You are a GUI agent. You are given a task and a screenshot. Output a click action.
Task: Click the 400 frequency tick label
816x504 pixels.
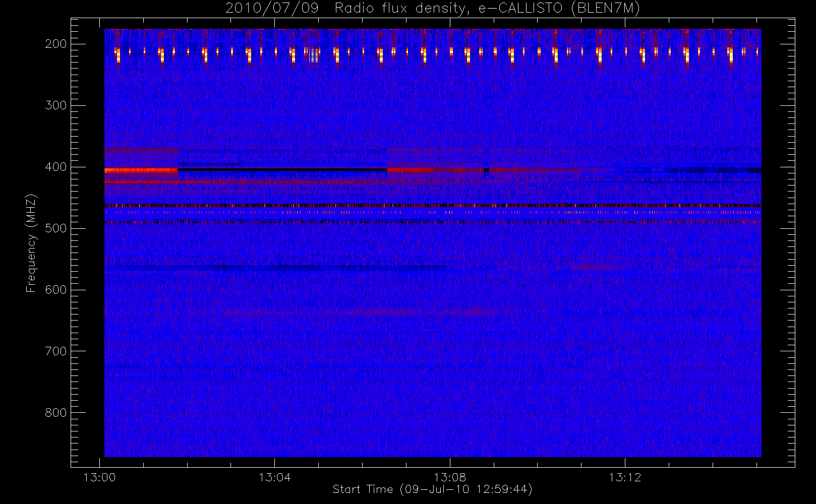[x=56, y=167]
